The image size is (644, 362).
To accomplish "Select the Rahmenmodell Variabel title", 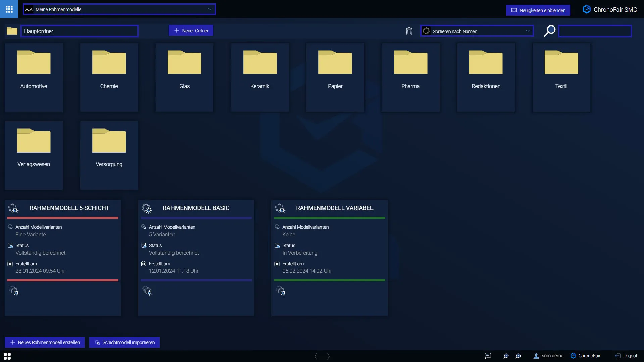I will 335,208.
